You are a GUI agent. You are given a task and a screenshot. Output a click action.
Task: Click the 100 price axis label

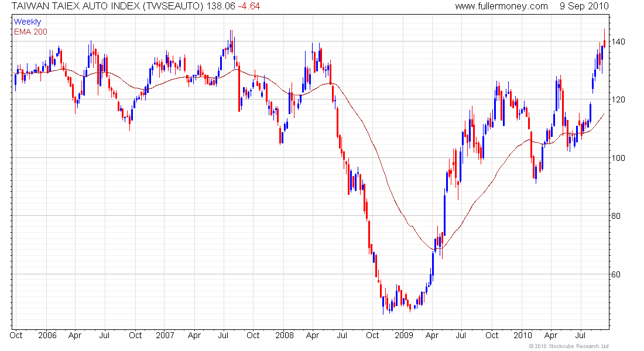pyautogui.click(x=618, y=158)
